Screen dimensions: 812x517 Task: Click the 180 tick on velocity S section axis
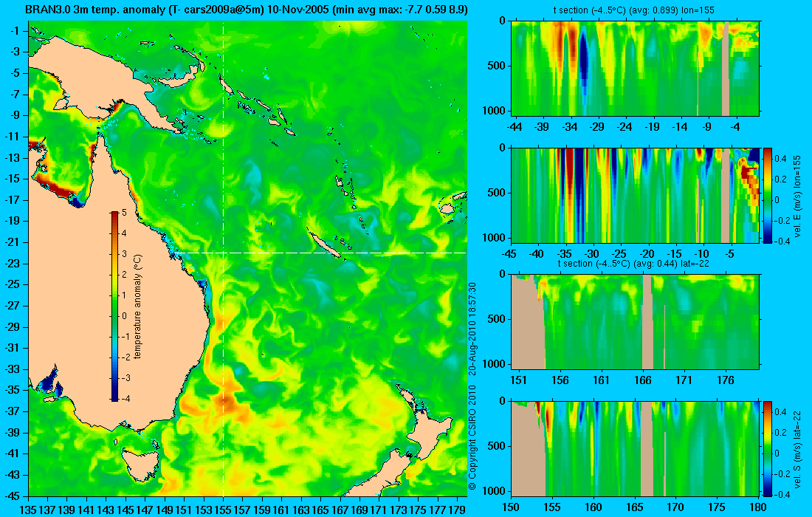(757, 507)
